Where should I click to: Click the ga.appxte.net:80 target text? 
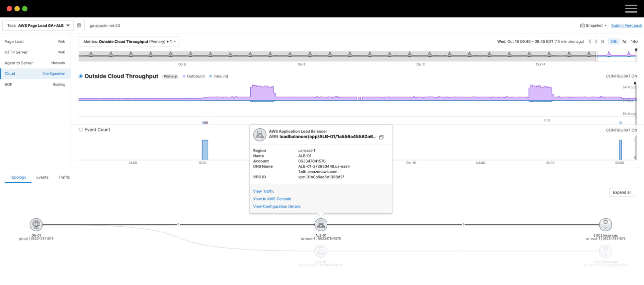pyautogui.click(x=105, y=26)
